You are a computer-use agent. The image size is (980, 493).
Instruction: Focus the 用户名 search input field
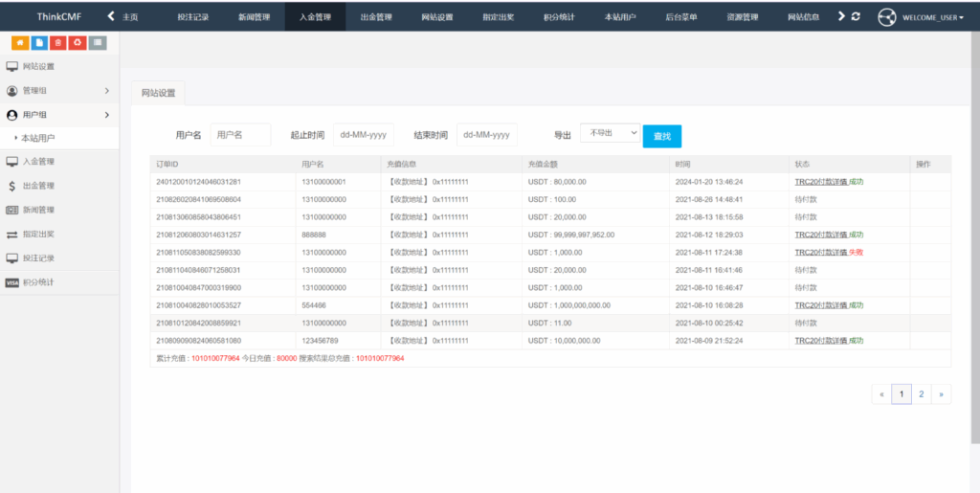pos(240,135)
